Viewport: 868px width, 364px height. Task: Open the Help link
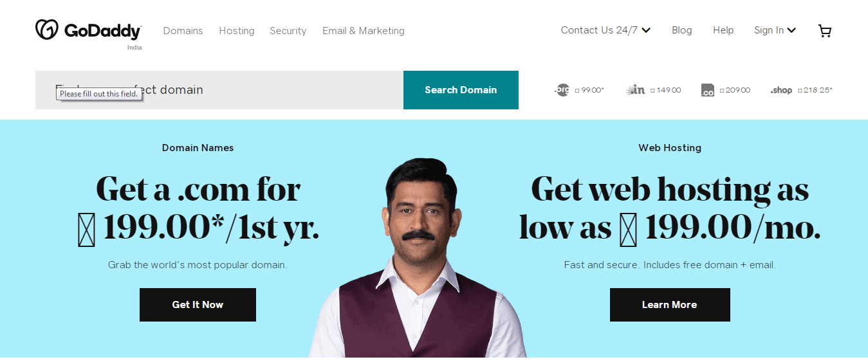tap(723, 30)
